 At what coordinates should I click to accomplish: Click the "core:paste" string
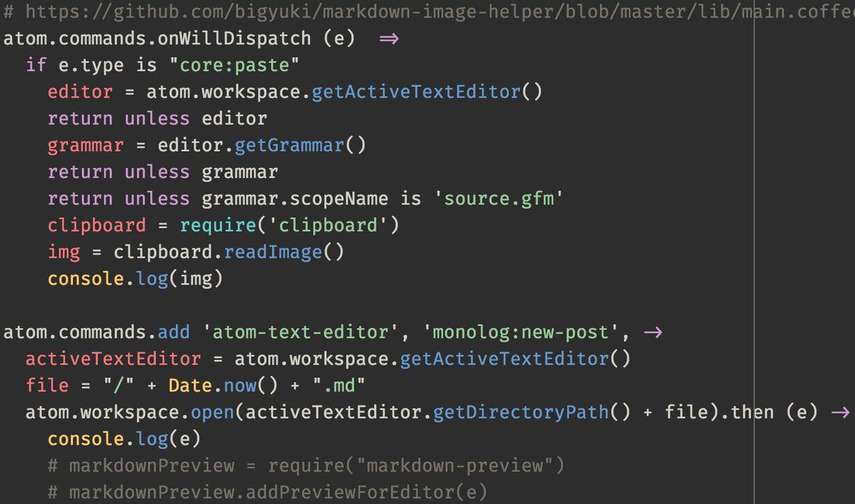[234, 65]
